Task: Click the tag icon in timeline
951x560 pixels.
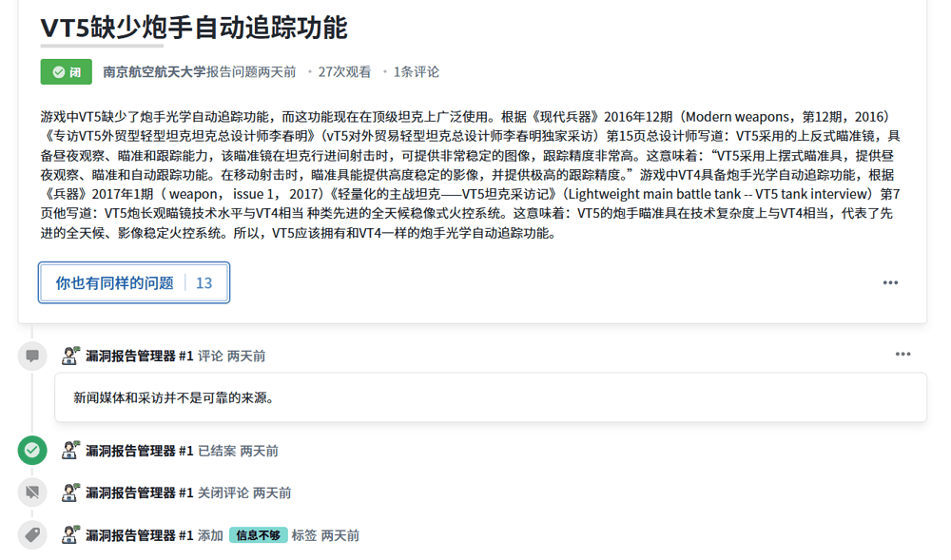Action: click(32, 535)
